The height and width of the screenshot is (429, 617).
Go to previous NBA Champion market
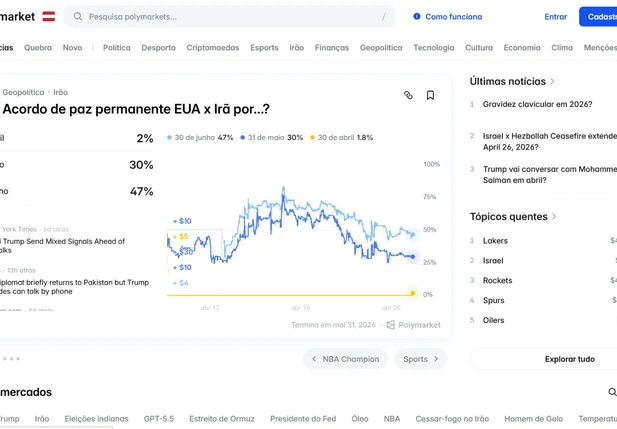tap(345, 359)
